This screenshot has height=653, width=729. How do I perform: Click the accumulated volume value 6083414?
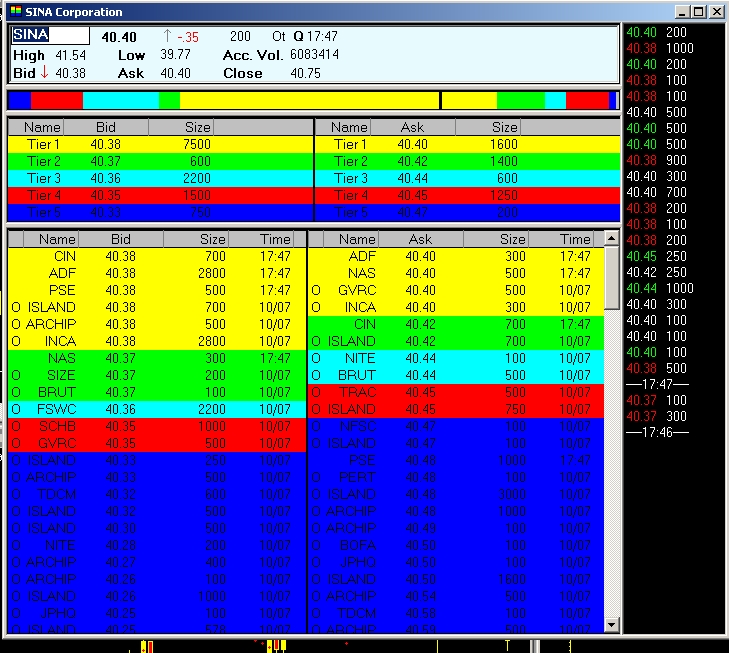click(x=314, y=54)
